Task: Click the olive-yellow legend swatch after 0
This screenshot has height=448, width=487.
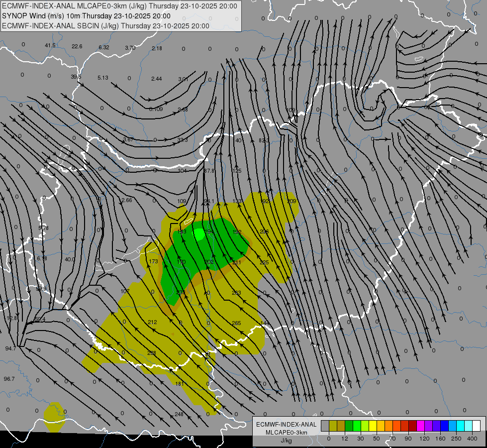Action: 333,426
